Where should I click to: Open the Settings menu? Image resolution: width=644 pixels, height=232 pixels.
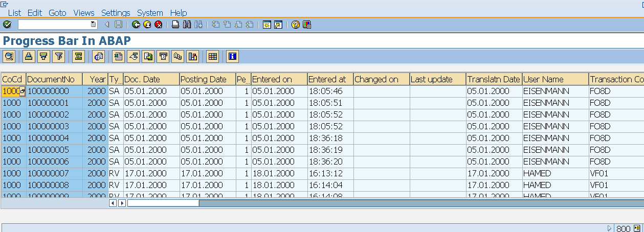[x=116, y=13]
